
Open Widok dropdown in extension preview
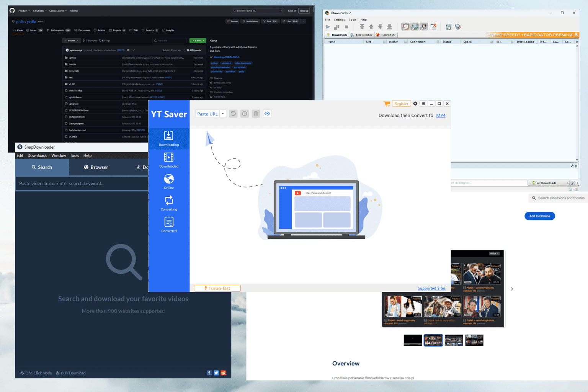(494, 253)
